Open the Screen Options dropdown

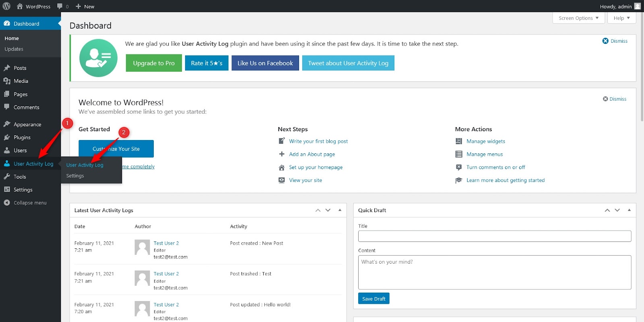tap(578, 18)
